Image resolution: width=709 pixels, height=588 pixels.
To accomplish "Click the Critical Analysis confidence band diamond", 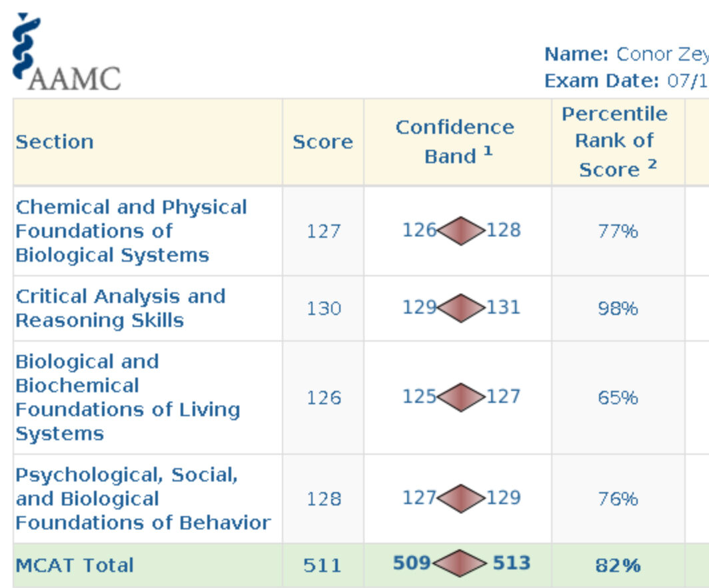I will 461,308.
